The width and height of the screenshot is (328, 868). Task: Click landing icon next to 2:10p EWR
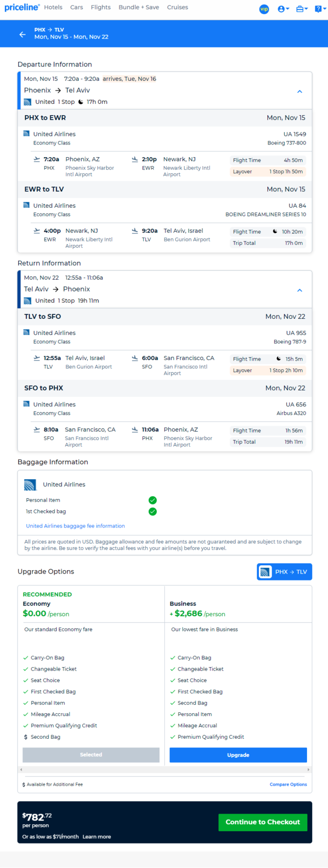(x=135, y=159)
